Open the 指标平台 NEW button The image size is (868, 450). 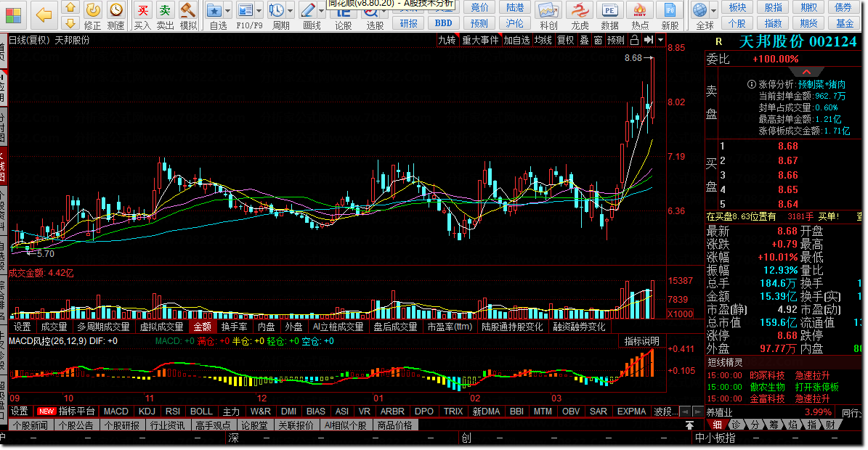pos(66,412)
